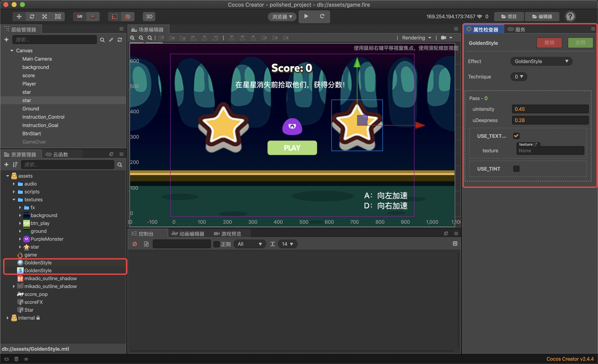The image size is (598, 364).
Task: Click the add node plus icon in hierarchy
Action: pos(7,39)
